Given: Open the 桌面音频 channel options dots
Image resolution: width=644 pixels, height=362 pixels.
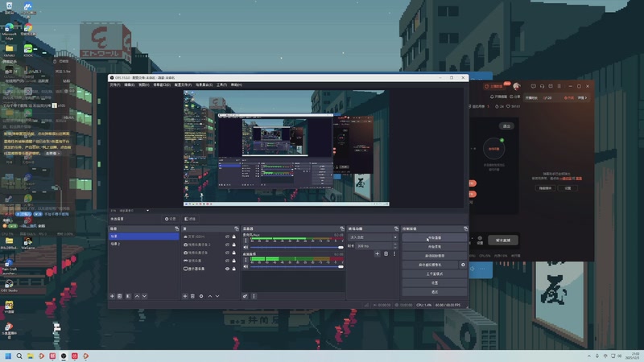Looking at the screenshot, I should point(246,260).
